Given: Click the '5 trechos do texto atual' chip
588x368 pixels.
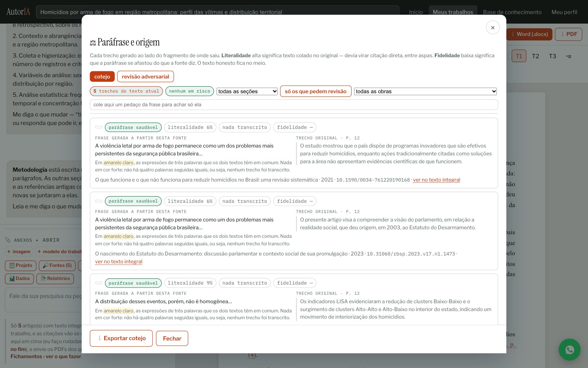Looking at the screenshot, I should [126, 91].
